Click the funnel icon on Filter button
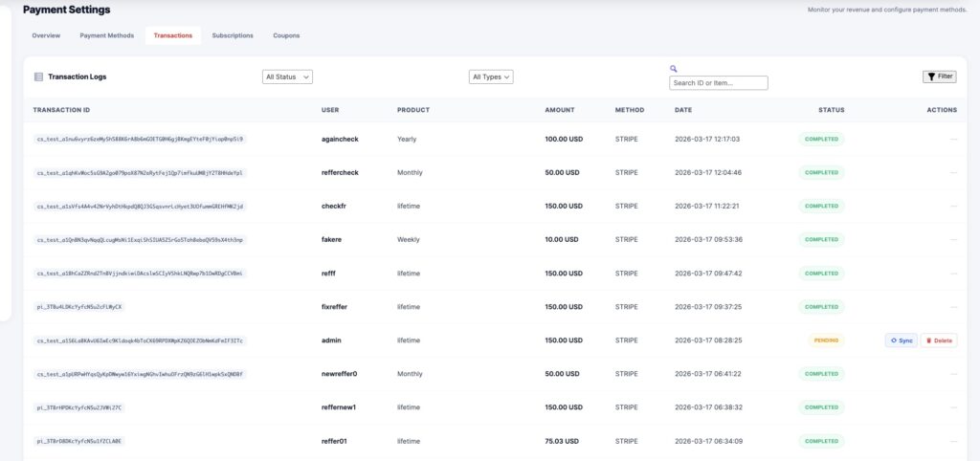Screen dimensions: 980x461 [931, 77]
